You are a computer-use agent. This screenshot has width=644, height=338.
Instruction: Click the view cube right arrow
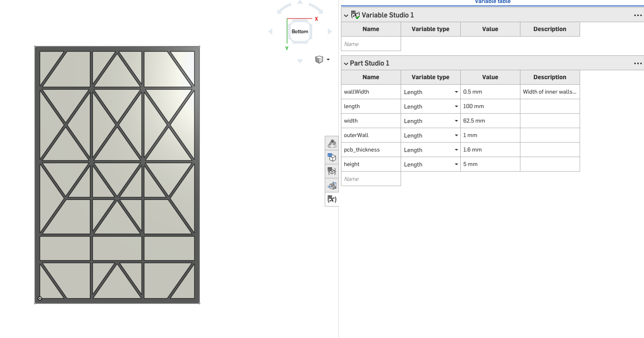tap(329, 32)
